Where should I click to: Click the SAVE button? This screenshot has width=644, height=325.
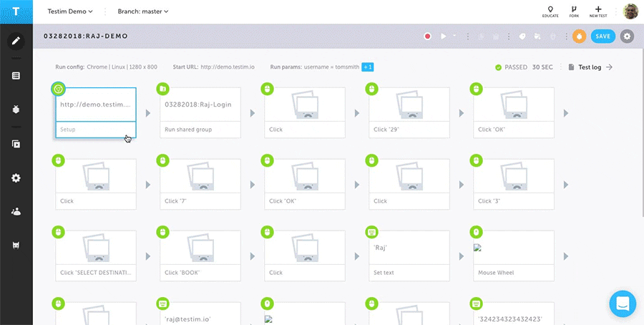point(603,37)
